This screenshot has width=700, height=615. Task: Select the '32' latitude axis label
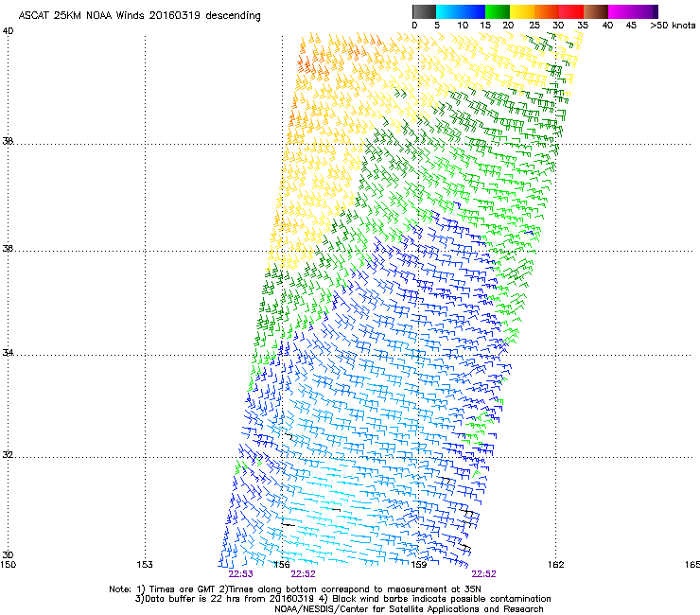(x=8, y=455)
